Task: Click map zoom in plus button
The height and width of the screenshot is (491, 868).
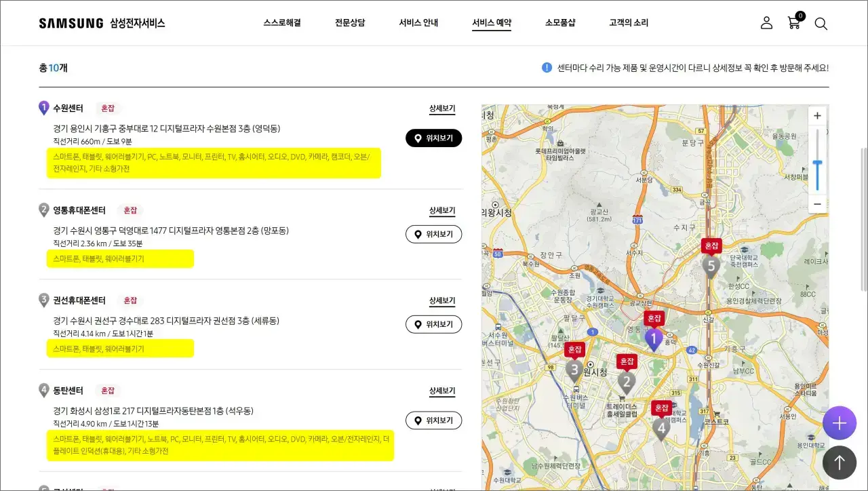Action: click(x=817, y=116)
